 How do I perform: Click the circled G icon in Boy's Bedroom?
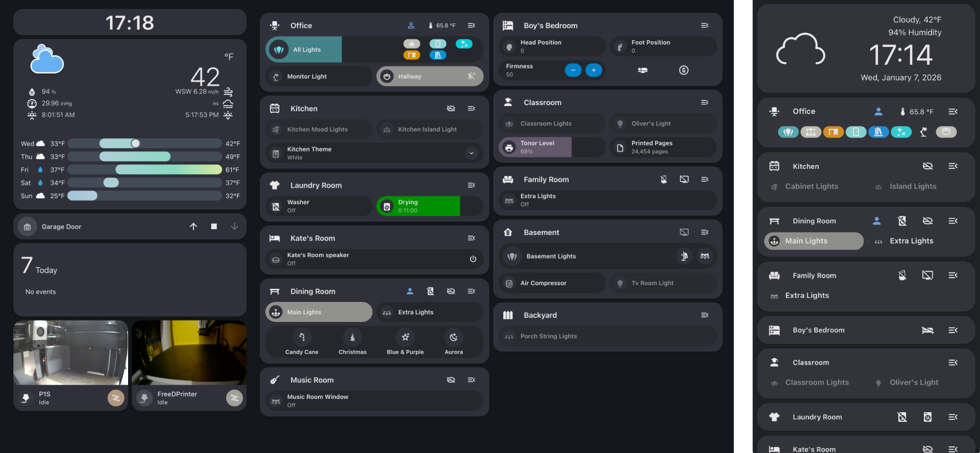[684, 70]
